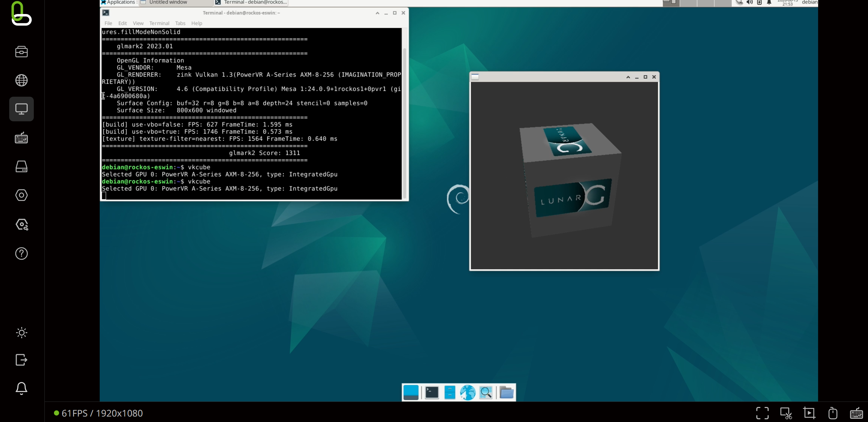Screen dimensions: 868x422
Task: Click the volume speaker tray icon
Action: point(750,2)
